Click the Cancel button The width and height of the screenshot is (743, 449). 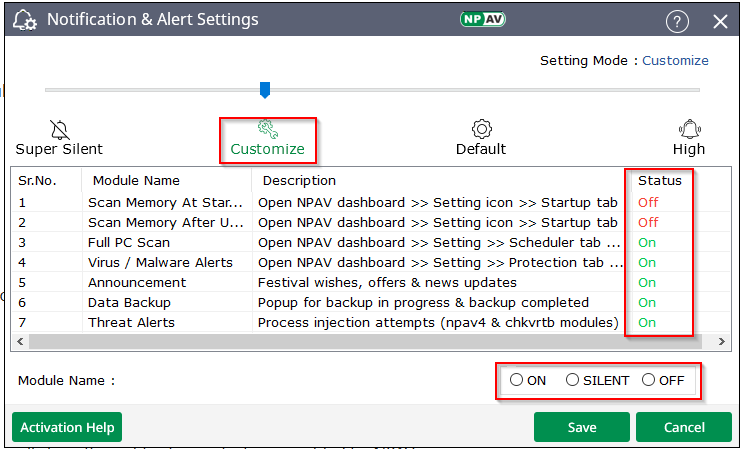pos(683,427)
